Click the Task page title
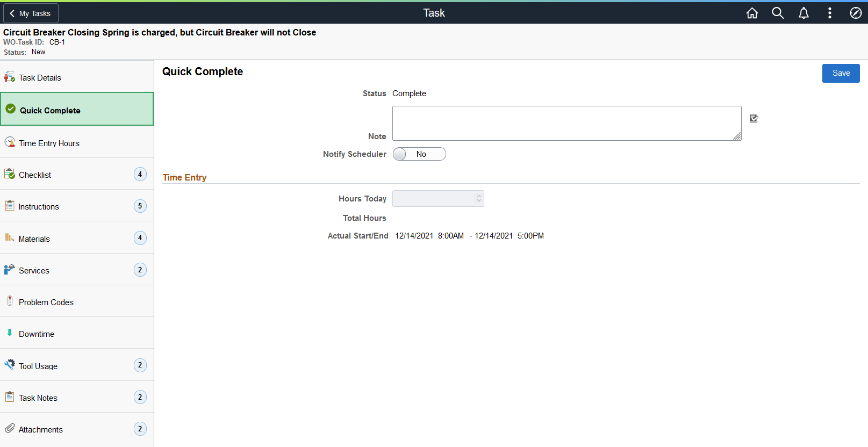Screen dimensions: 868x447 [x=434, y=13]
